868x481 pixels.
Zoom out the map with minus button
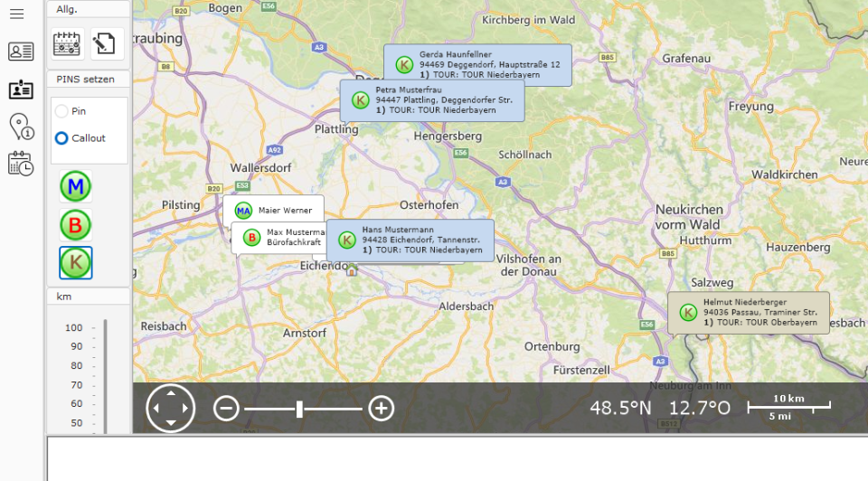(226, 409)
